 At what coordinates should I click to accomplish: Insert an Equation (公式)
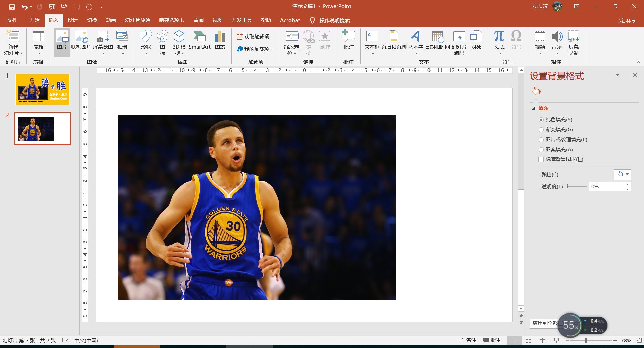coord(500,43)
